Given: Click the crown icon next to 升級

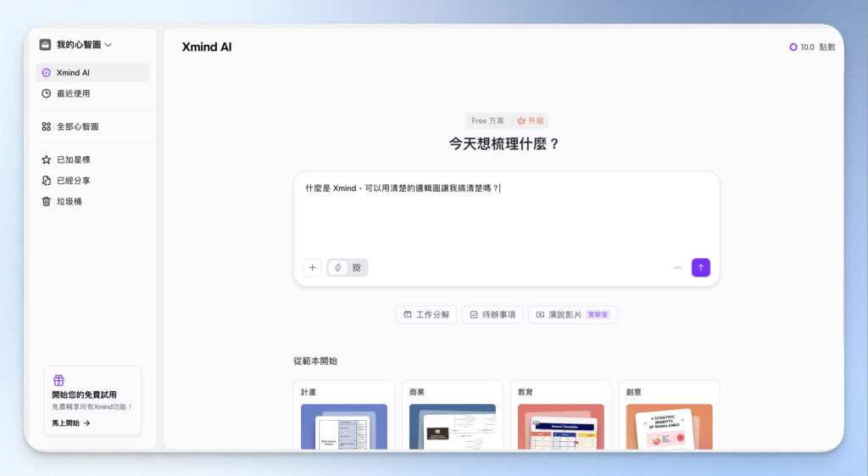Looking at the screenshot, I should pyautogui.click(x=521, y=120).
